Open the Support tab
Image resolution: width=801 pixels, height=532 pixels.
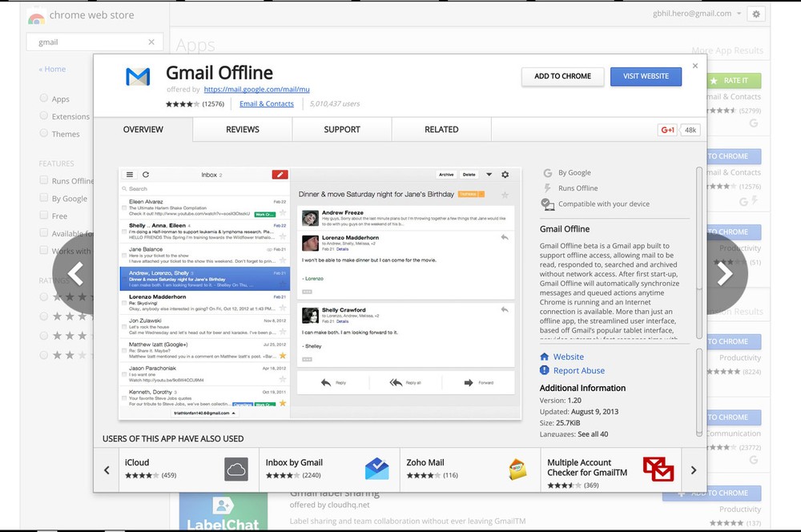click(342, 129)
